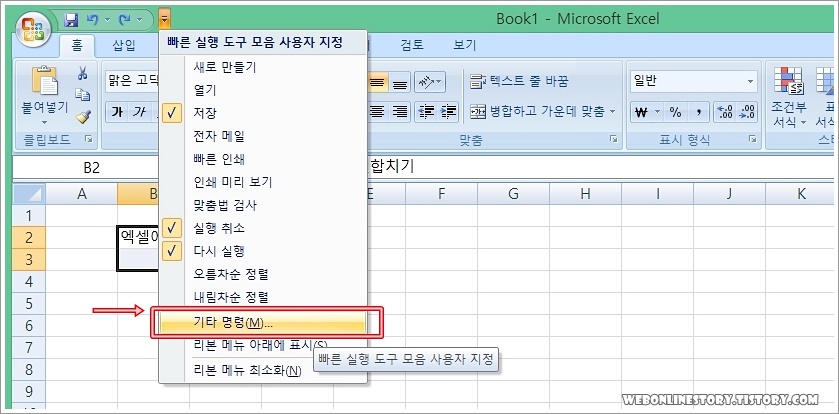Click the increase decimal icon
Screen dimensions: 839x414
725,112
